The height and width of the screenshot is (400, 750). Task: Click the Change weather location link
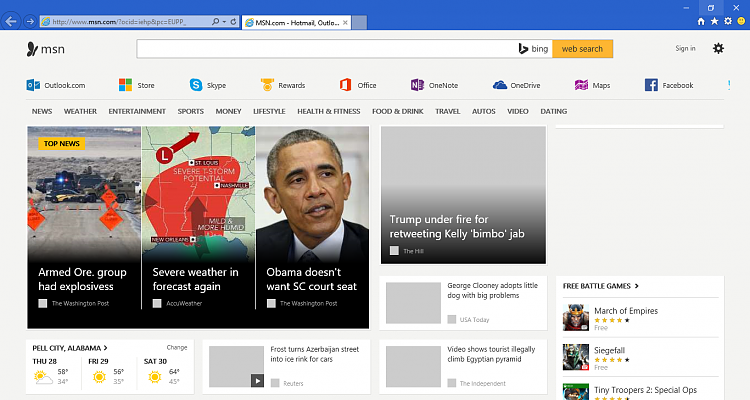click(177, 347)
